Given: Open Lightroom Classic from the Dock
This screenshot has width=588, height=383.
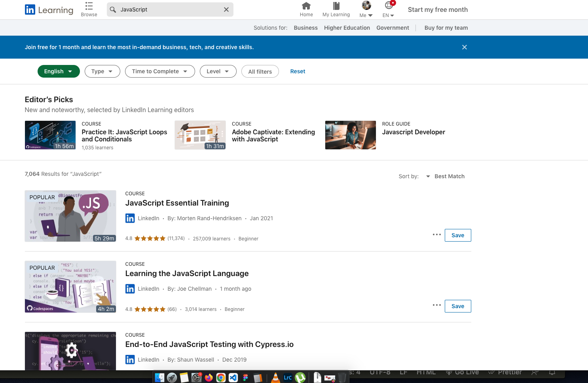Looking at the screenshot, I should click(288, 377).
